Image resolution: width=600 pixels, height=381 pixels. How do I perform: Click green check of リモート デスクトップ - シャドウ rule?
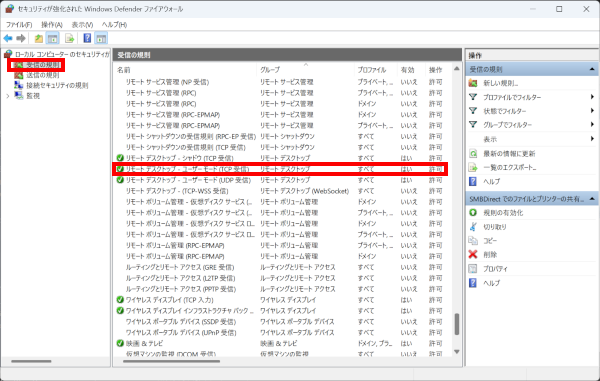tap(120, 158)
